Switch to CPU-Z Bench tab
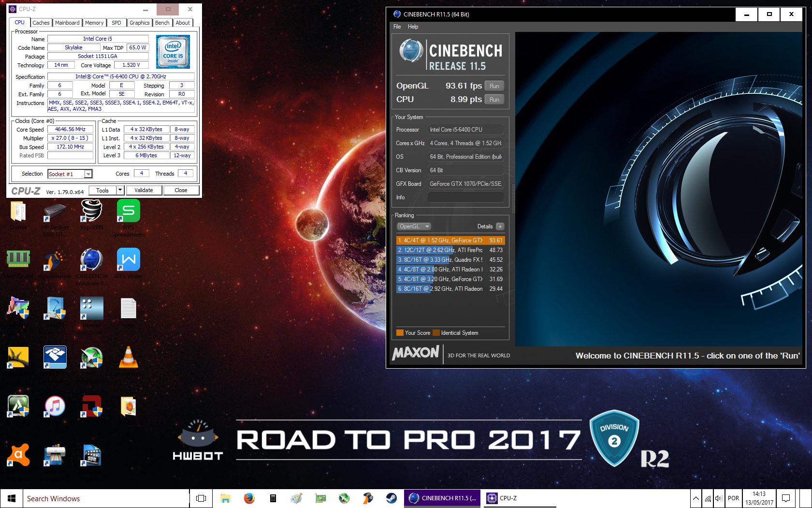The width and height of the screenshot is (812, 508). (x=162, y=23)
